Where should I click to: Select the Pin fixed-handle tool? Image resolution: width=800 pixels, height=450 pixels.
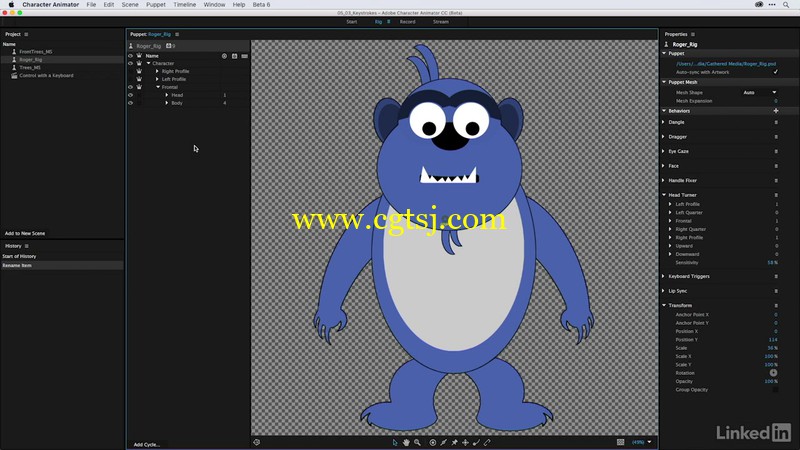coord(454,442)
